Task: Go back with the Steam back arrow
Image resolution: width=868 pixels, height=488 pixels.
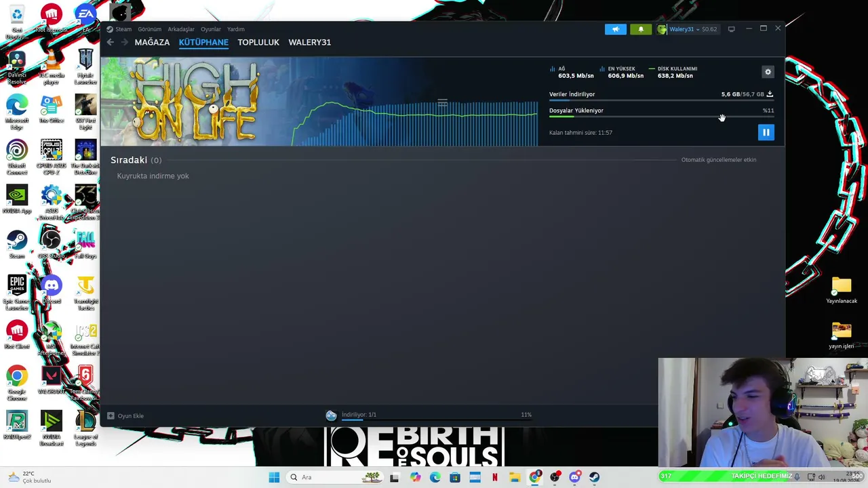Action: tap(111, 42)
